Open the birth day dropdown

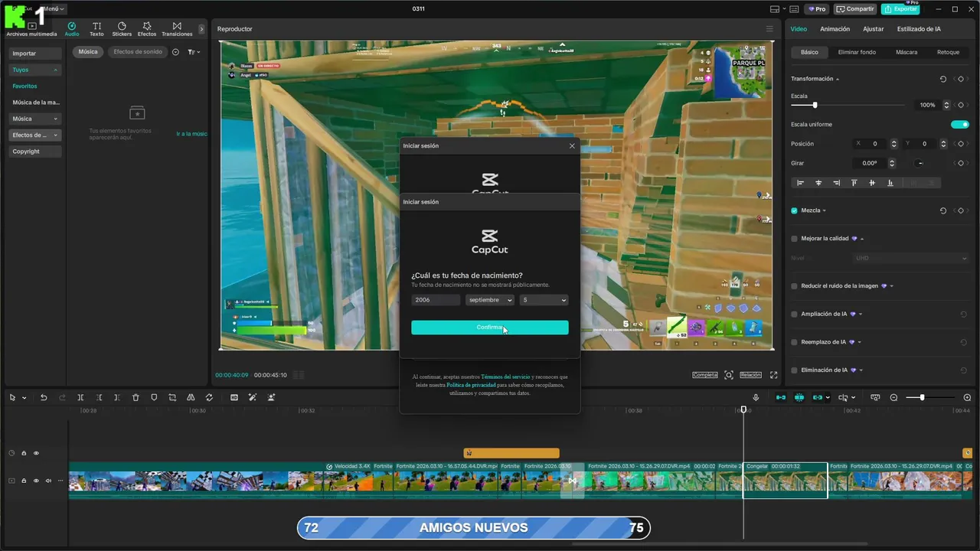[x=544, y=300]
